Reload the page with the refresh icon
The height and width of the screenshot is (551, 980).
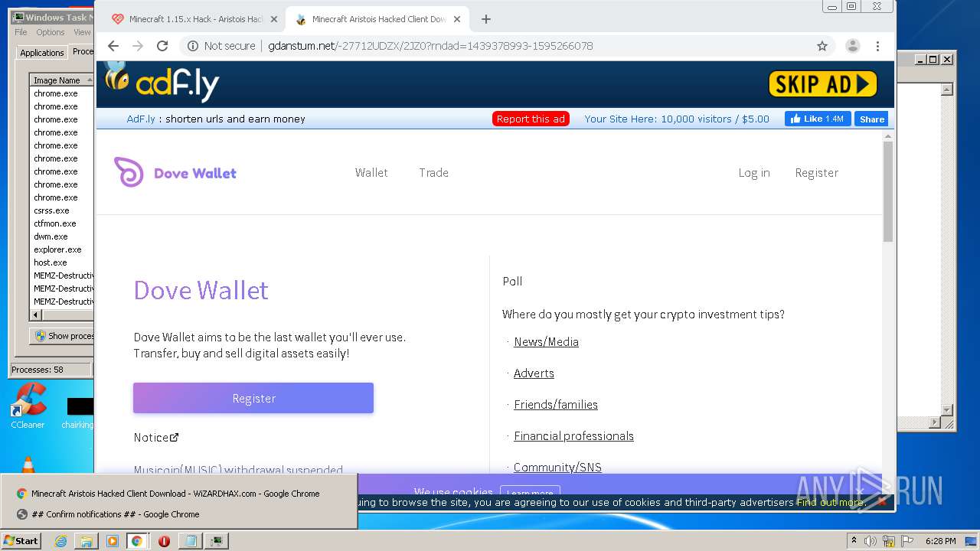point(162,46)
